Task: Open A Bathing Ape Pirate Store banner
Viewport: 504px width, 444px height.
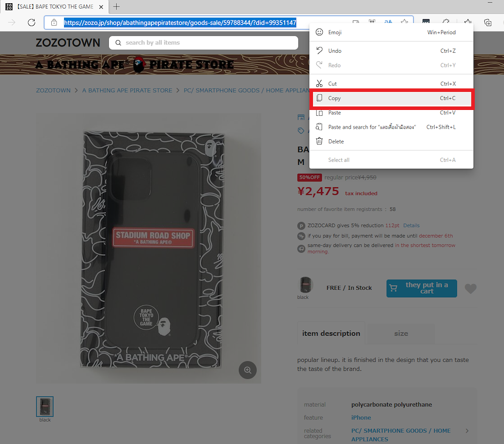Action: (x=135, y=65)
